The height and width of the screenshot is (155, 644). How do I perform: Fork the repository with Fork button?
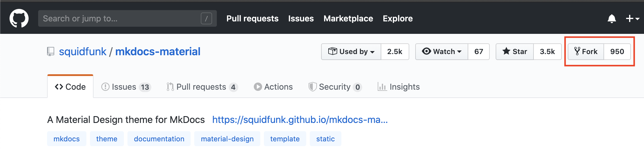tap(586, 52)
